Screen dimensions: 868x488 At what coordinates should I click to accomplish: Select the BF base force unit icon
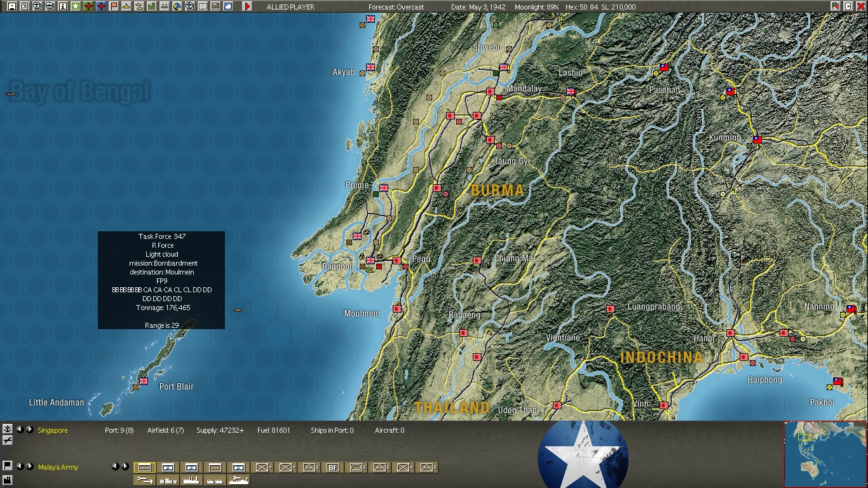click(x=333, y=468)
